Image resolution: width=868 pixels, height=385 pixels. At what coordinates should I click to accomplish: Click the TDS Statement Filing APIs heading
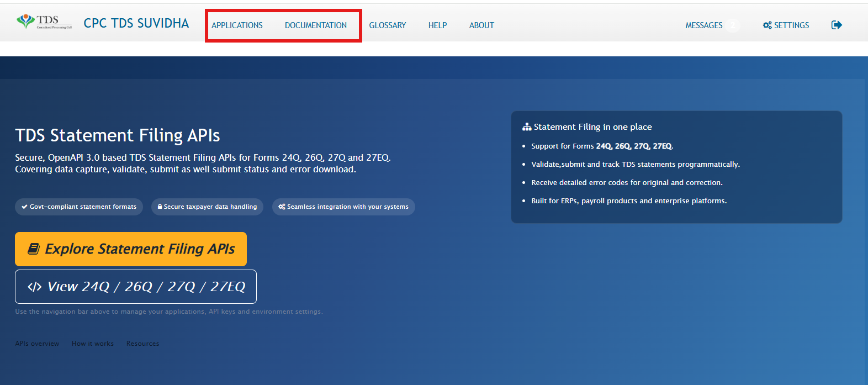118,135
